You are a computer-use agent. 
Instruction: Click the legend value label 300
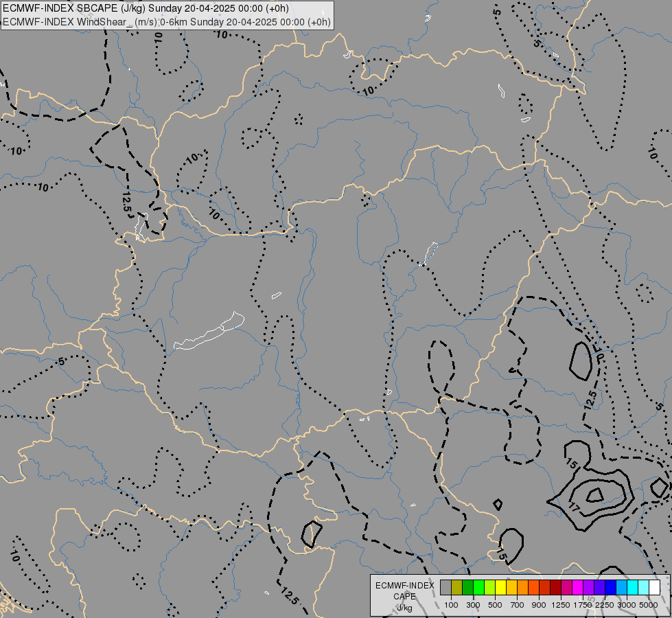click(x=473, y=605)
